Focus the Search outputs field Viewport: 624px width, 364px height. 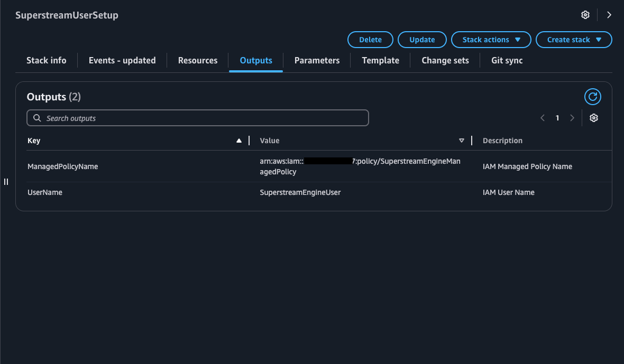tap(198, 118)
